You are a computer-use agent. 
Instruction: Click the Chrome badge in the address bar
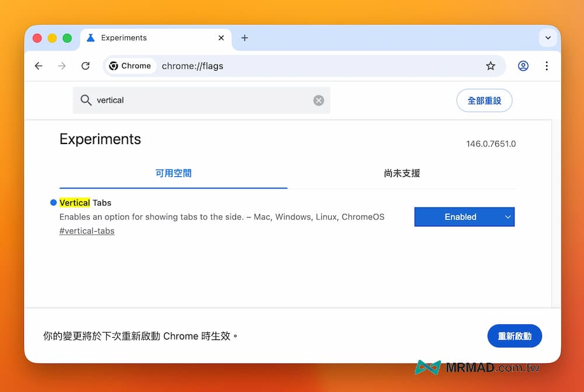130,66
